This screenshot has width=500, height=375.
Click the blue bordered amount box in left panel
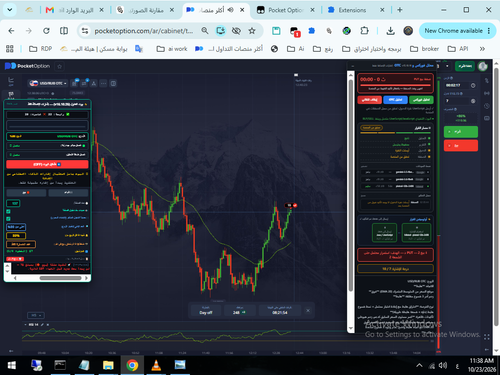point(16,227)
